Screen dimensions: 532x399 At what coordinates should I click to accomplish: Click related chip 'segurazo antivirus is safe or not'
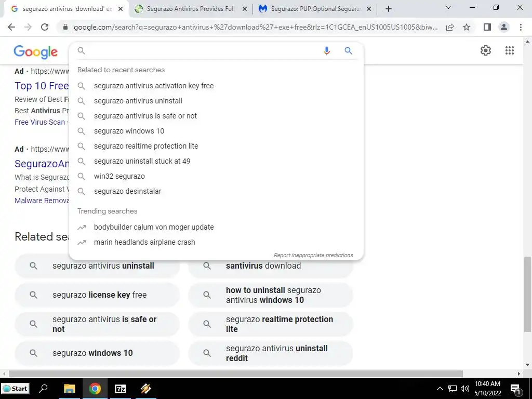(97, 324)
